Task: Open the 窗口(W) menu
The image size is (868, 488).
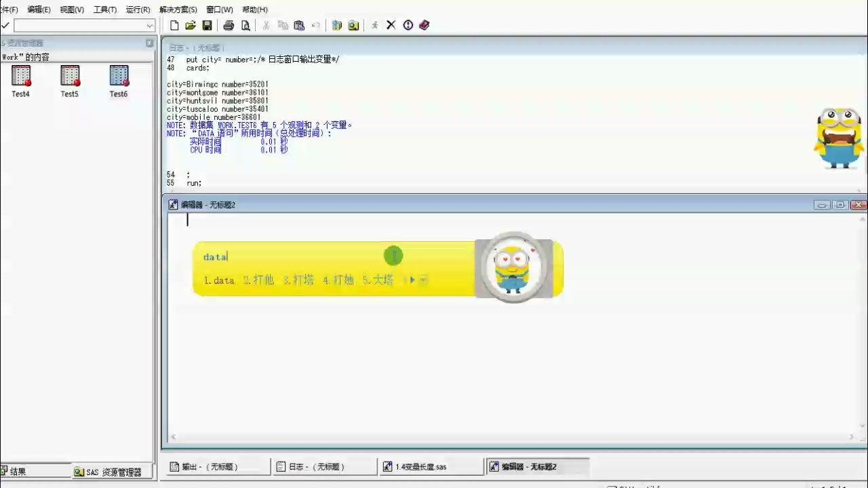Action: pos(220,9)
